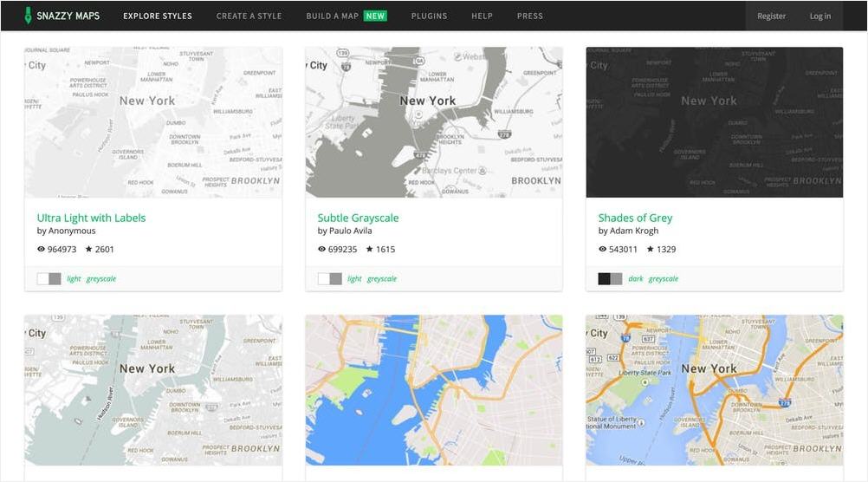Click the Shades of Grey title link
The height and width of the screenshot is (482, 868).
(x=635, y=218)
